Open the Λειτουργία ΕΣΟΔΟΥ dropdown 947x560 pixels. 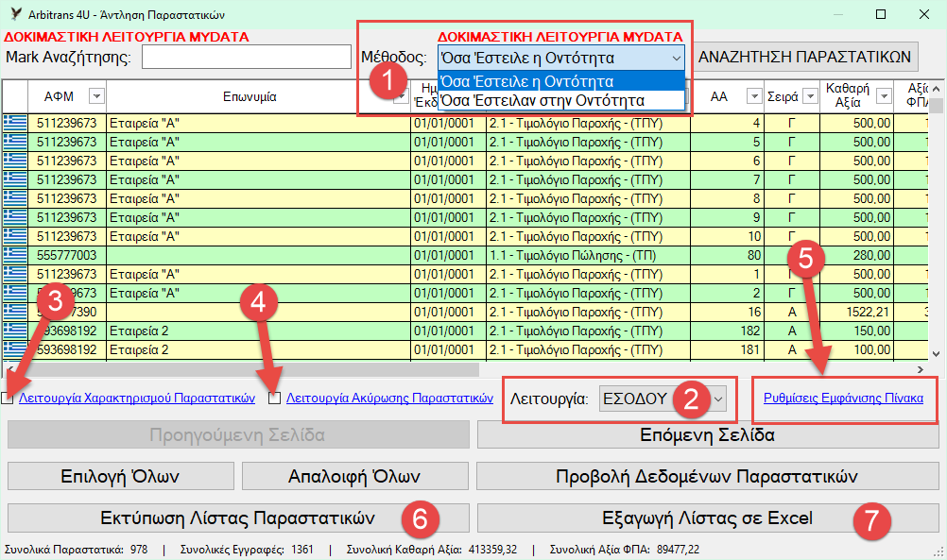coord(663,399)
